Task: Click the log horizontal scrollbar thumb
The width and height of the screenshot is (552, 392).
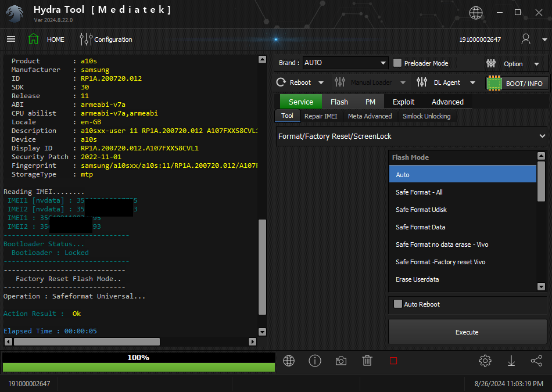Action: click(x=87, y=341)
